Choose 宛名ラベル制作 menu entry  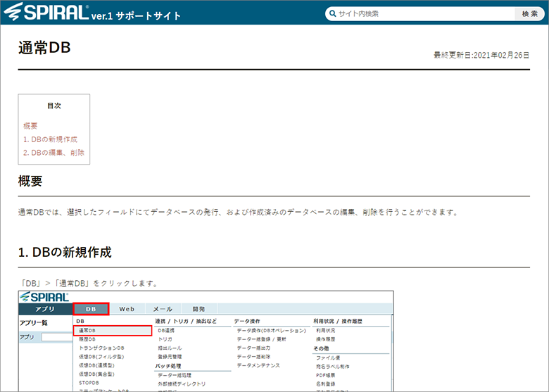tap(333, 367)
